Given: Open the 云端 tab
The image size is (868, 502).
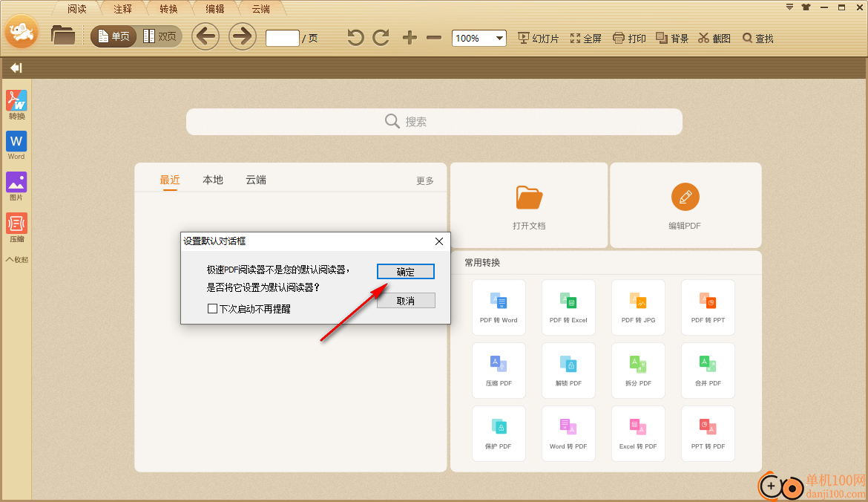Looking at the screenshot, I should 260,9.
